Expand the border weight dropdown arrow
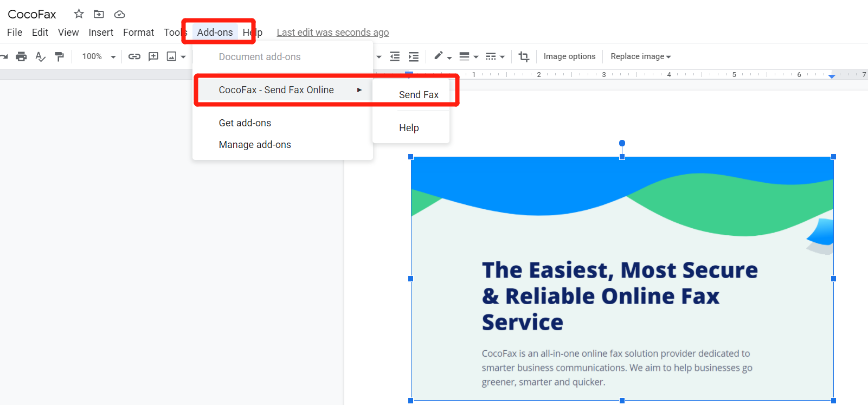The width and height of the screenshot is (868, 405). (x=476, y=57)
